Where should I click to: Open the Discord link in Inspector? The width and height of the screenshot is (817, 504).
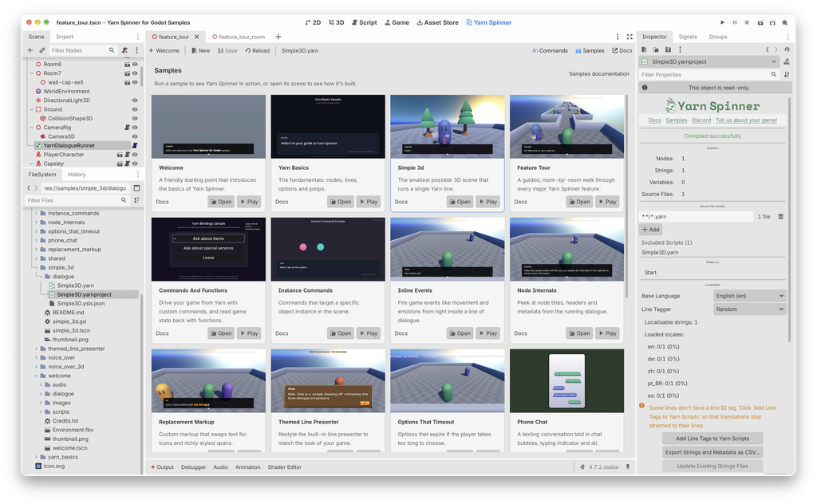701,120
